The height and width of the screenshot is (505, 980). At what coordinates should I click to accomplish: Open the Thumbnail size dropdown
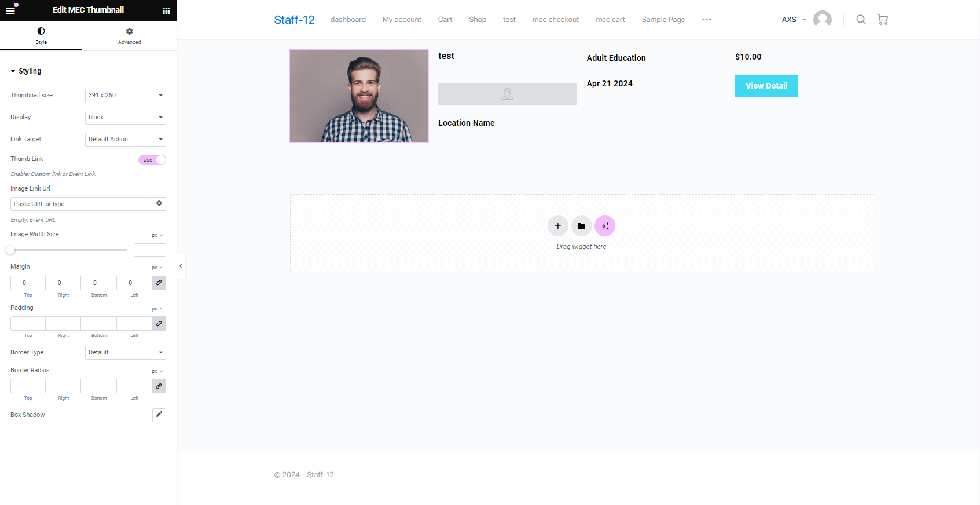[x=126, y=96]
